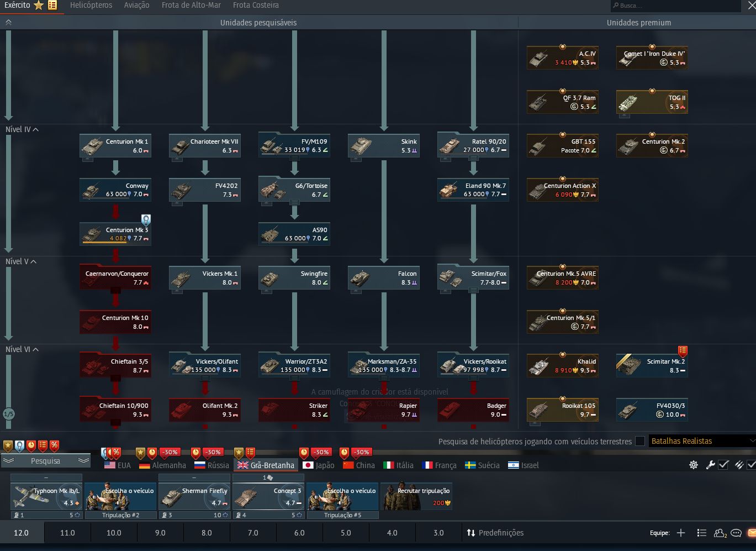Open the Batalhas Realistas dropdown
Screen dimensions: 756x551
702,441
